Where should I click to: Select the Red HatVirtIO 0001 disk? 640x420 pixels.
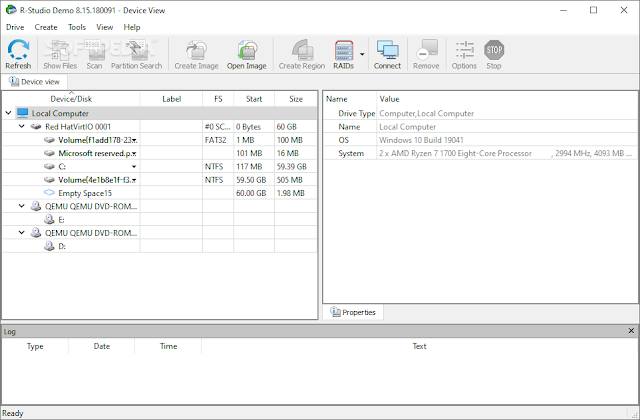point(78,127)
